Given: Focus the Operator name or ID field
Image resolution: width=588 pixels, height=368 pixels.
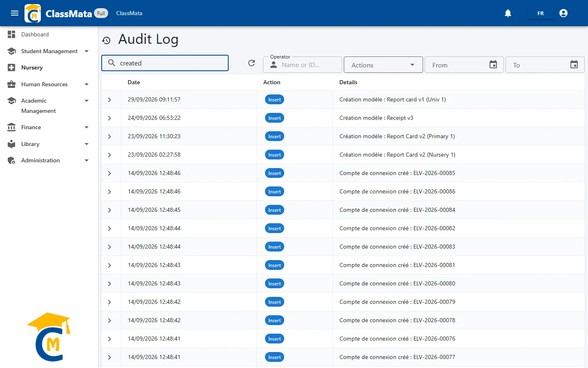Looking at the screenshot, I should (303, 65).
